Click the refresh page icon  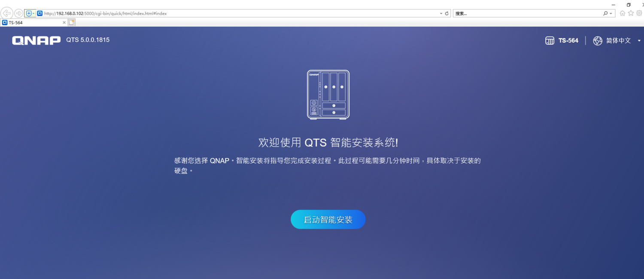[x=447, y=13]
